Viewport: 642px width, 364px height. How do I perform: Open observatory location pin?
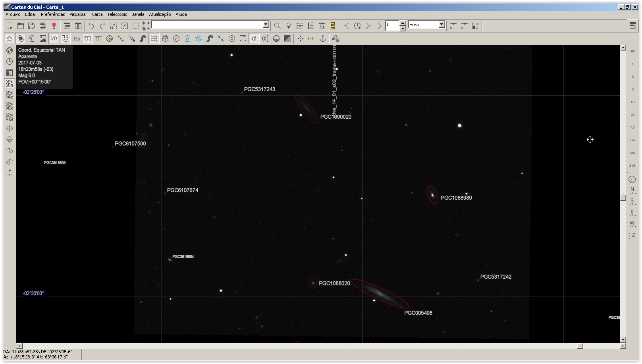click(x=289, y=26)
